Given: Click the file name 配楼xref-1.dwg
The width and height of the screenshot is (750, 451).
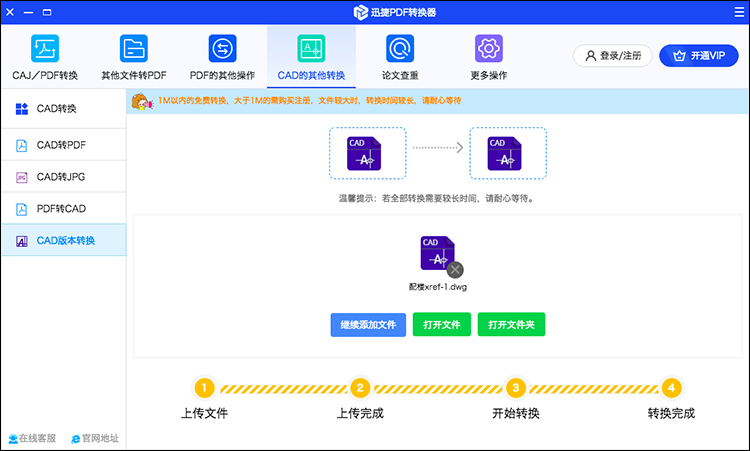Looking at the screenshot, I should [x=438, y=287].
